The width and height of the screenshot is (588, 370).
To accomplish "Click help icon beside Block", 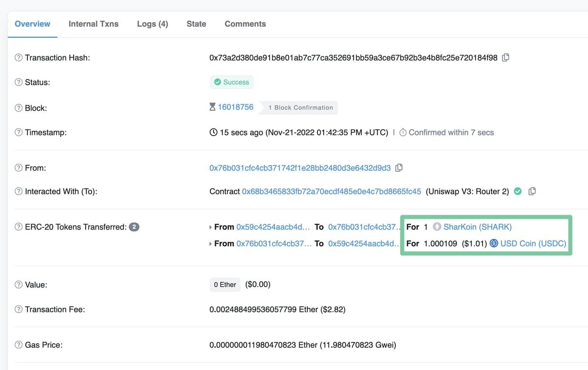I will 19,108.
